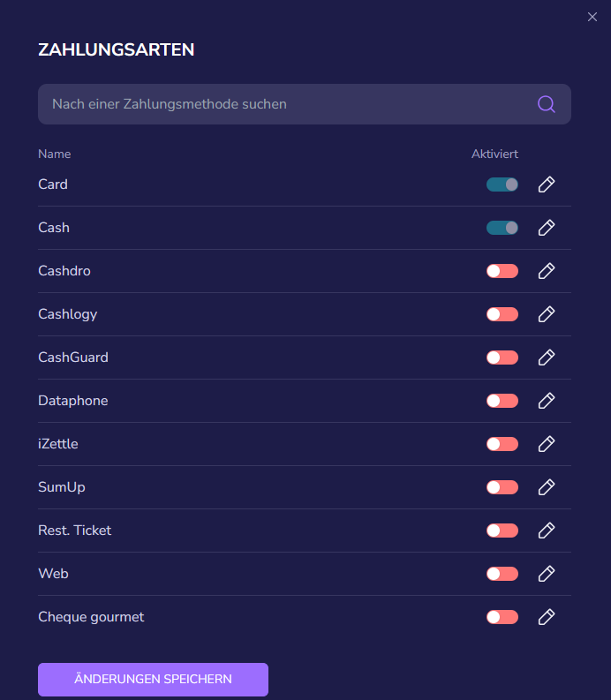
Task: Focus the Zahlungsmethode search field
Action: pyautogui.click(x=305, y=104)
